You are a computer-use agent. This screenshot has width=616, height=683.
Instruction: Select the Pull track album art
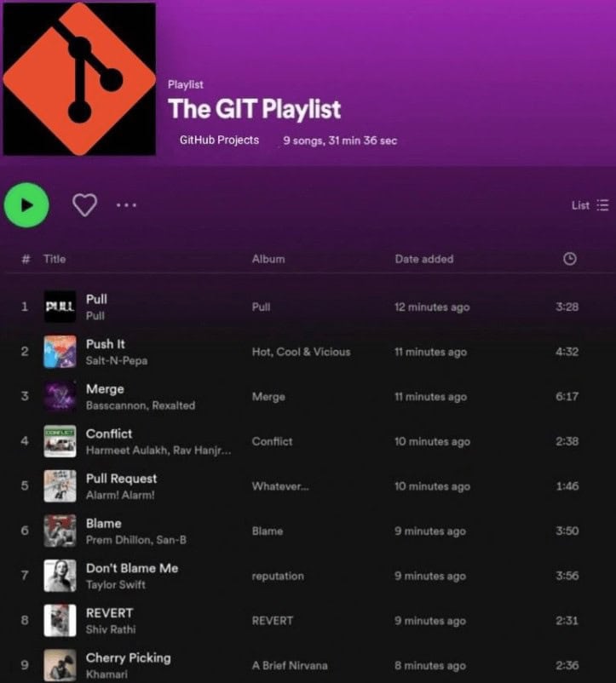(x=60, y=307)
